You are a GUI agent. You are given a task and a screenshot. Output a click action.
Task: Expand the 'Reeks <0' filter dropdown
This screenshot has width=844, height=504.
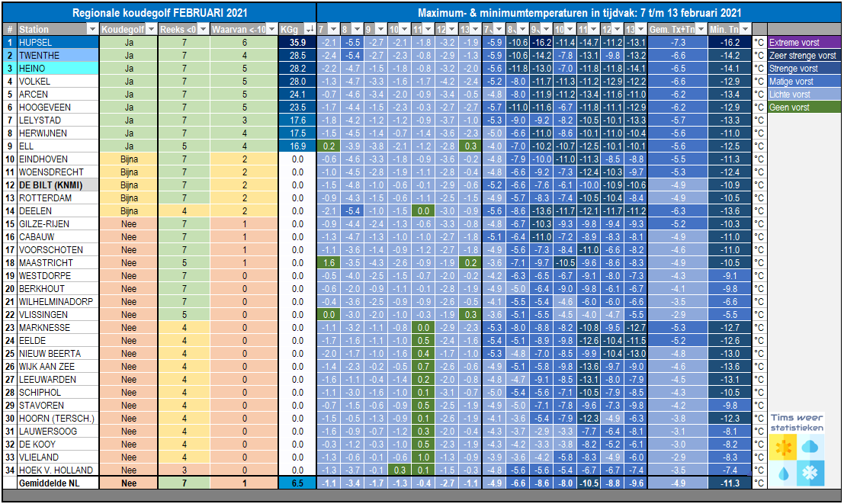(204, 29)
